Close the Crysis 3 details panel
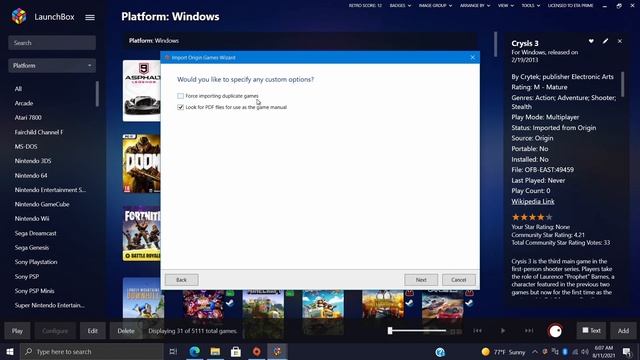Image resolution: width=640 pixels, height=360 pixels. click(620, 41)
